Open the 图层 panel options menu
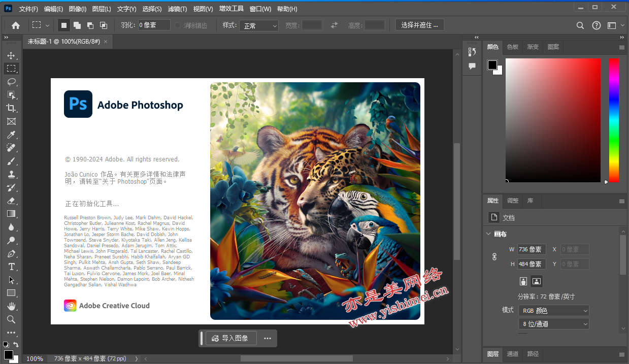Viewport: 629px width, 364px height. pyautogui.click(x=621, y=354)
